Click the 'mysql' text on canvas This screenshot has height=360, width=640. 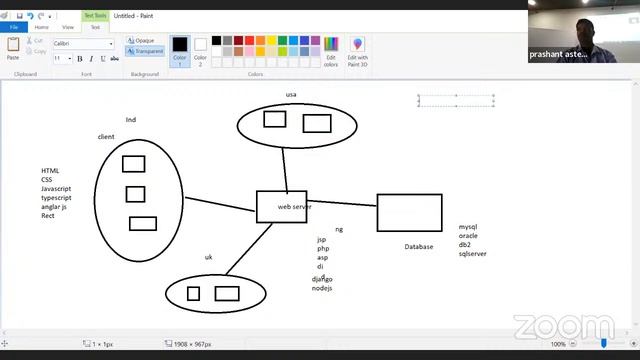tap(468, 227)
